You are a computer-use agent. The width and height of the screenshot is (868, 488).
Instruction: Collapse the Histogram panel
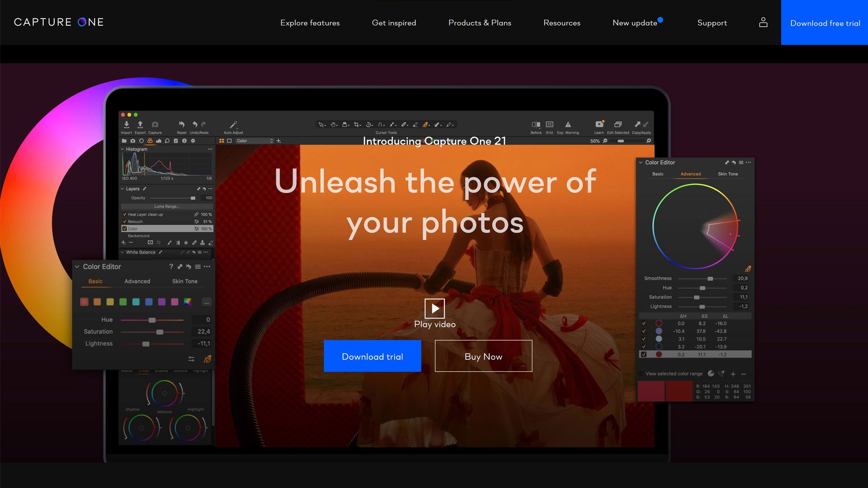[122, 149]
